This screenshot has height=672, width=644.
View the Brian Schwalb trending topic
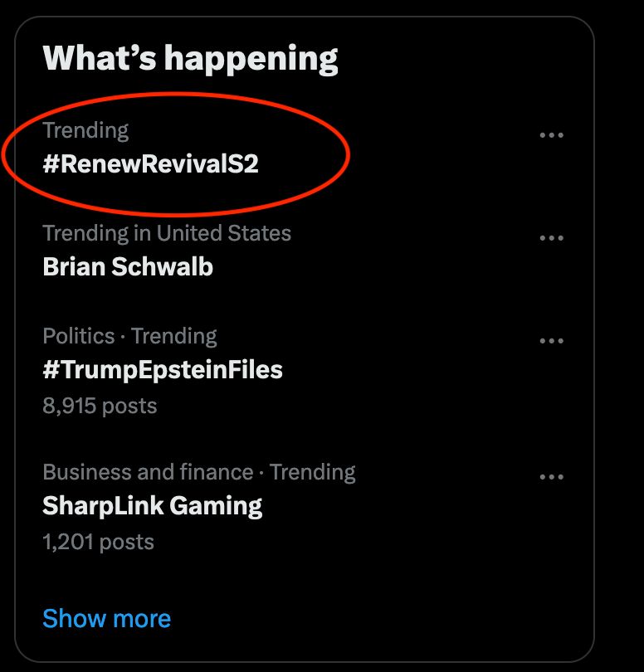(x=128, y=266)
